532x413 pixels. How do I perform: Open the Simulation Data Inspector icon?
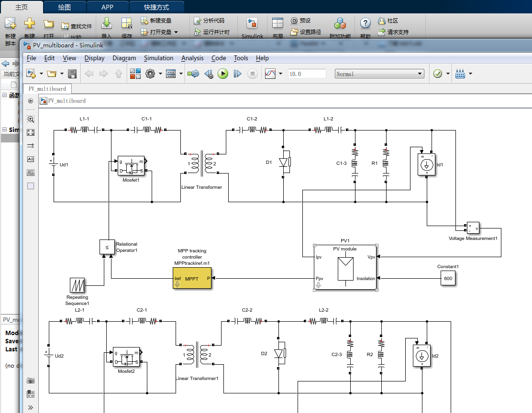(x=270, y=74)
